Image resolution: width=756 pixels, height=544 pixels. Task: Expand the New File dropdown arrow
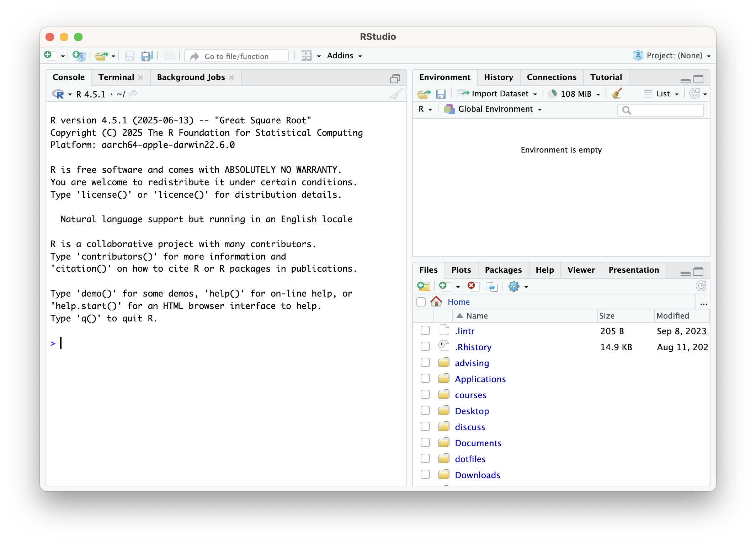point(63,56)
